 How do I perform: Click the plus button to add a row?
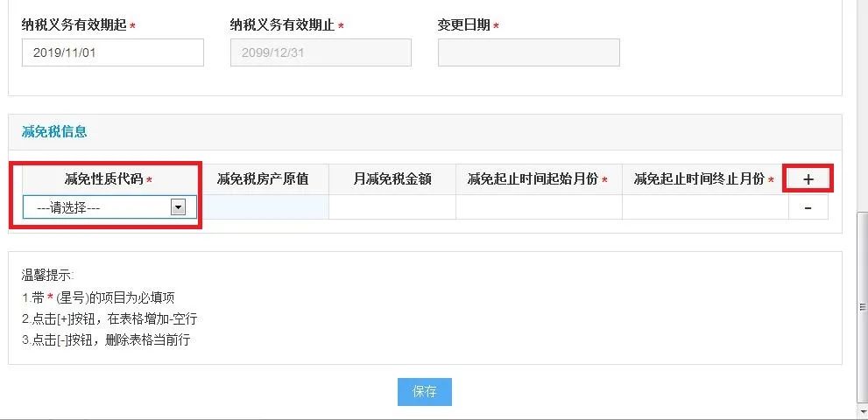coord(808,178)
